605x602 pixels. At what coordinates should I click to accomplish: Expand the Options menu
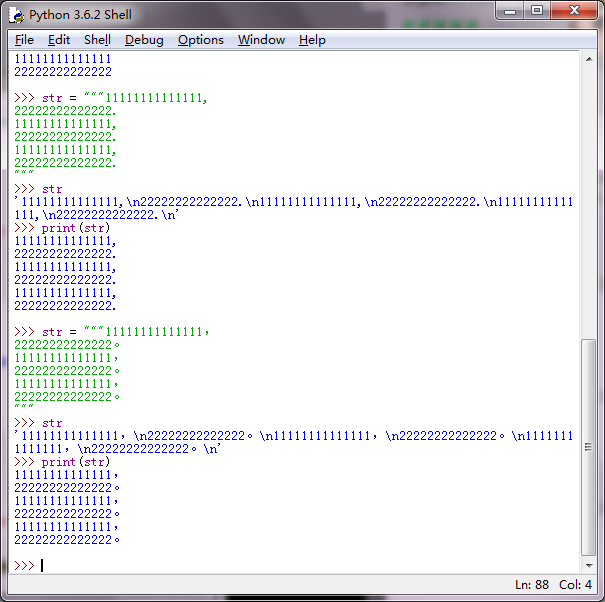click(x=200, y=40)
